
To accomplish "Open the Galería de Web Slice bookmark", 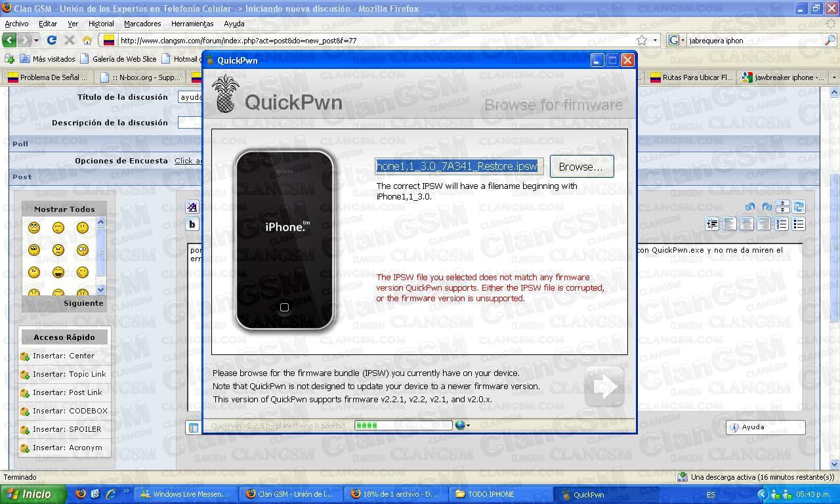I will pos(118,58).
